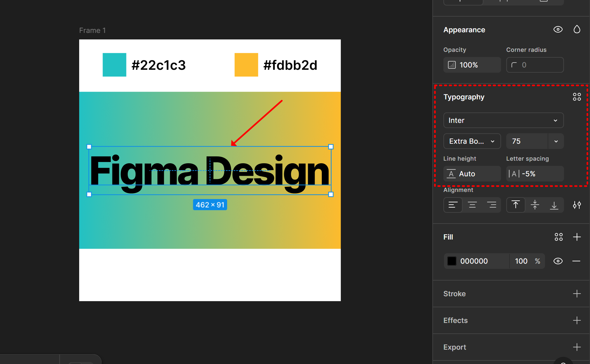Align text right

(x=491, y=205)
